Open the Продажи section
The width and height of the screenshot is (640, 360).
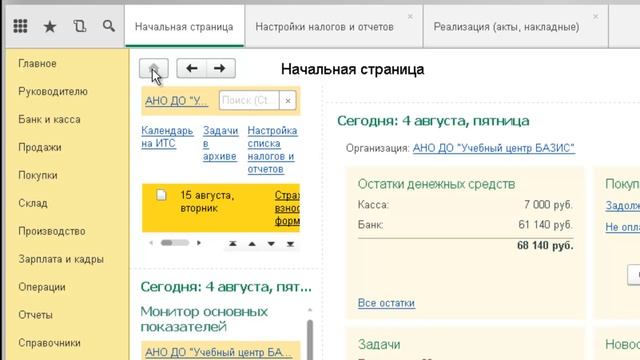click(40, 147)
